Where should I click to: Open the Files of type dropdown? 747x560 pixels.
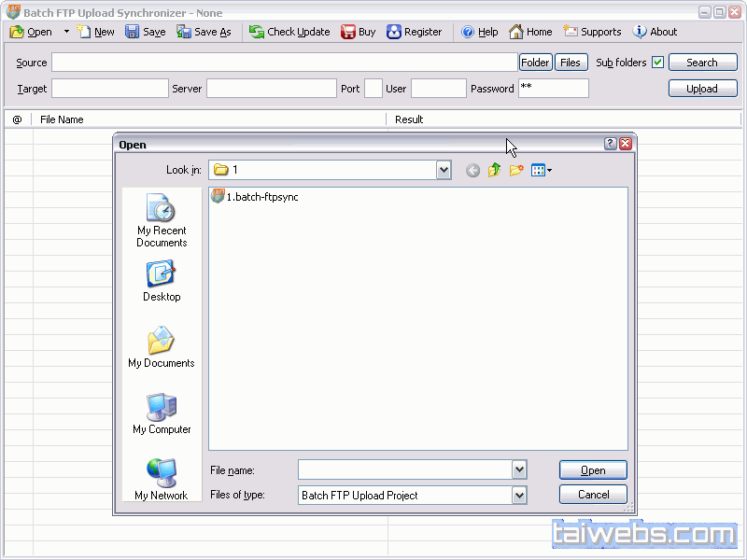click(x=519, y=495)
